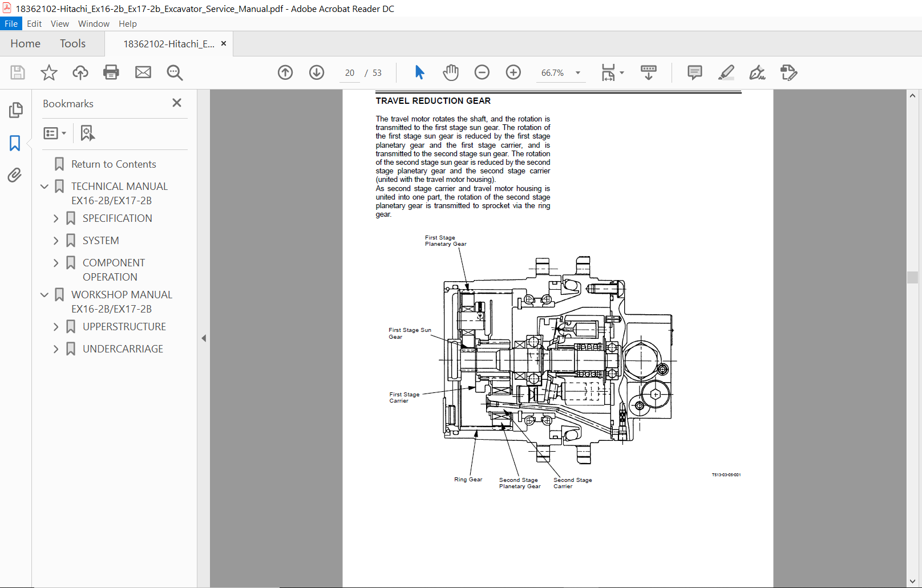
Task: Click scrollbar up arrow
Action: click(x=912, y=96)
